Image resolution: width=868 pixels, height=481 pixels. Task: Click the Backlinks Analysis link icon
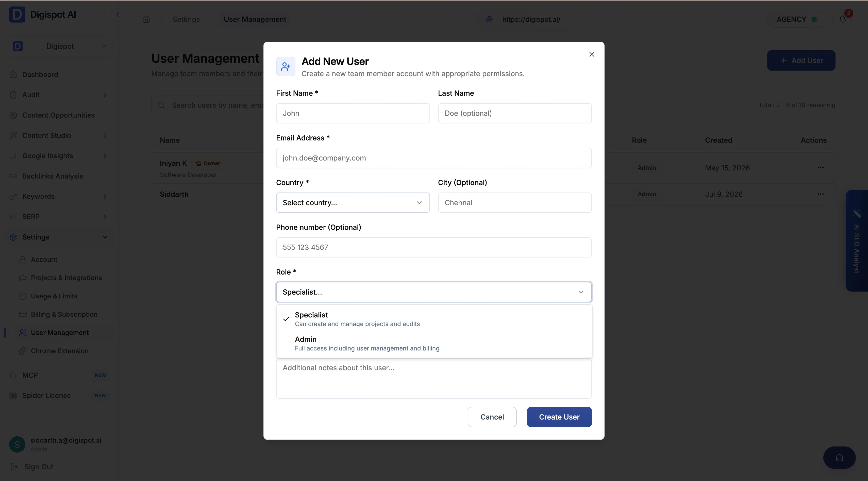point(13,176)
